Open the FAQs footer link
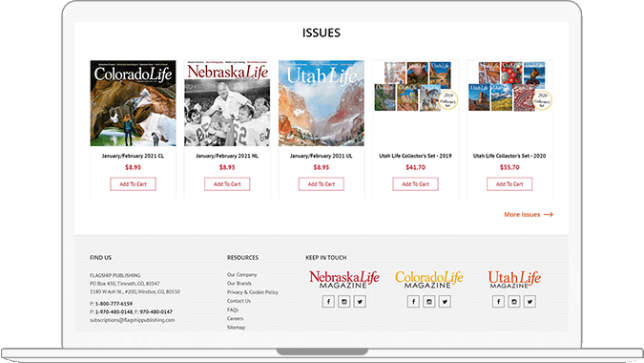Viewport: 644px width, 363px height. pos(233,310)
